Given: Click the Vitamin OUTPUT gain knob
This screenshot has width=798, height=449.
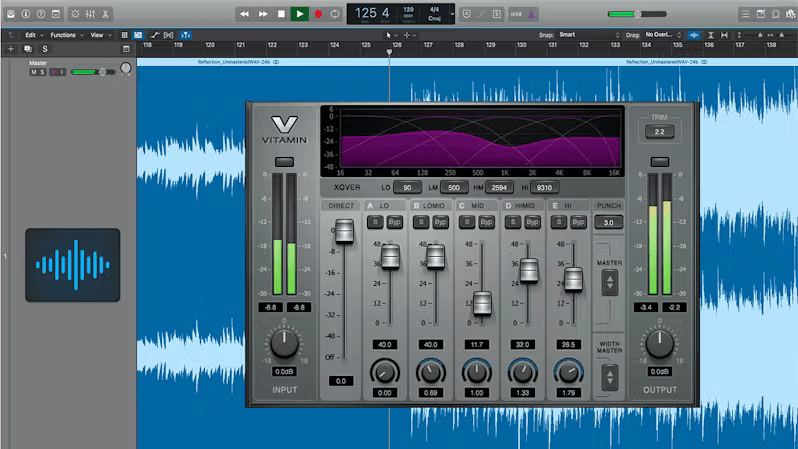Looking at the screenshot, I should point(660,344).
